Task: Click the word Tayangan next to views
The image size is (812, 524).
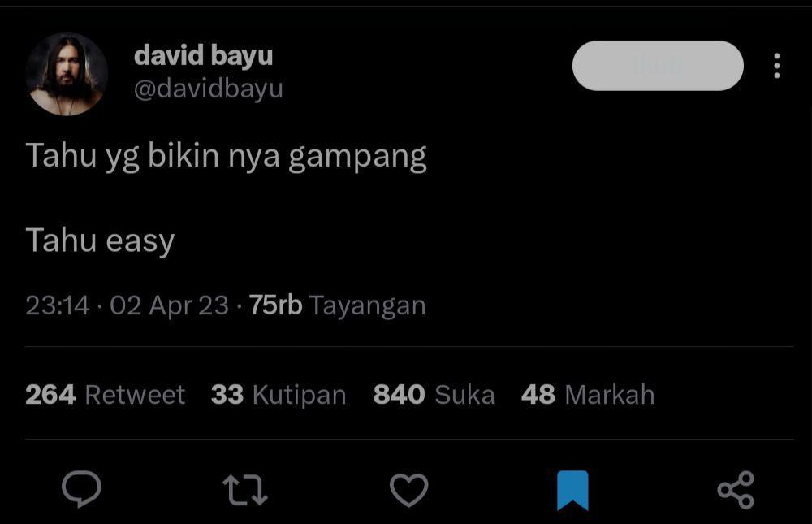Action: 367,305
